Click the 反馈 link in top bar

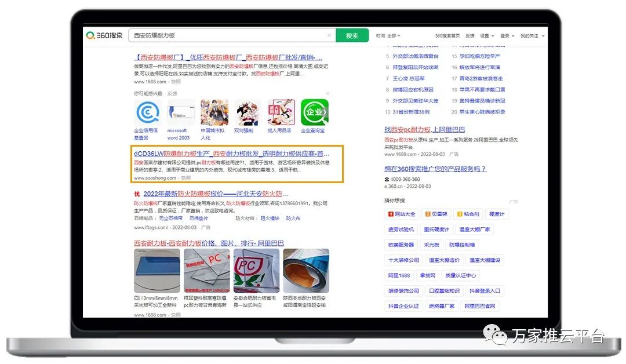[469, 36]
